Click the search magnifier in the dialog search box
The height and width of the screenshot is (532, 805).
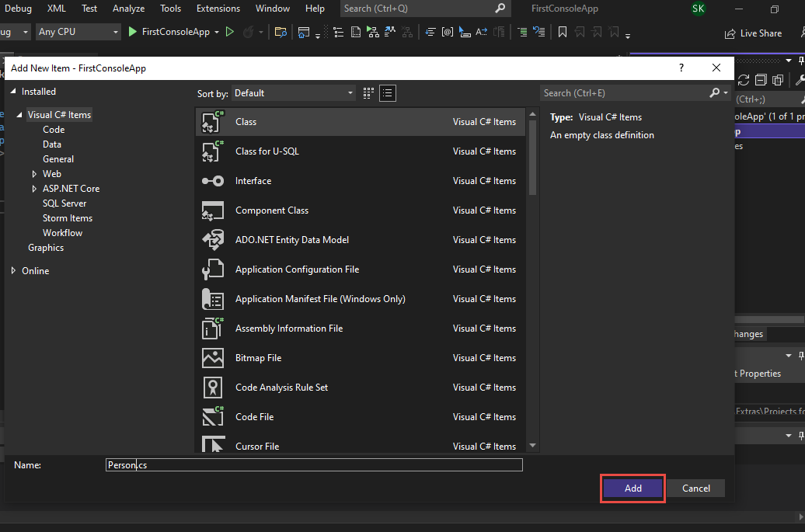(714, 92)
